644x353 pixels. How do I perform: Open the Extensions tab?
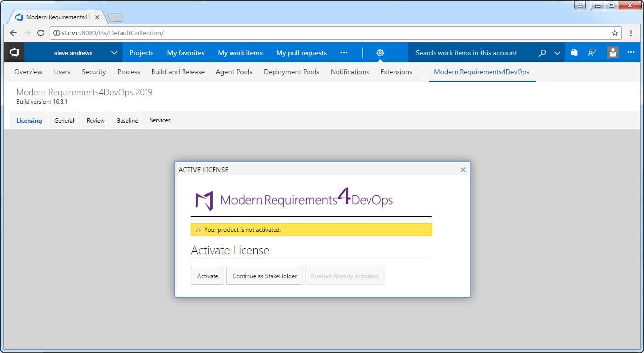tap(397, 72)
